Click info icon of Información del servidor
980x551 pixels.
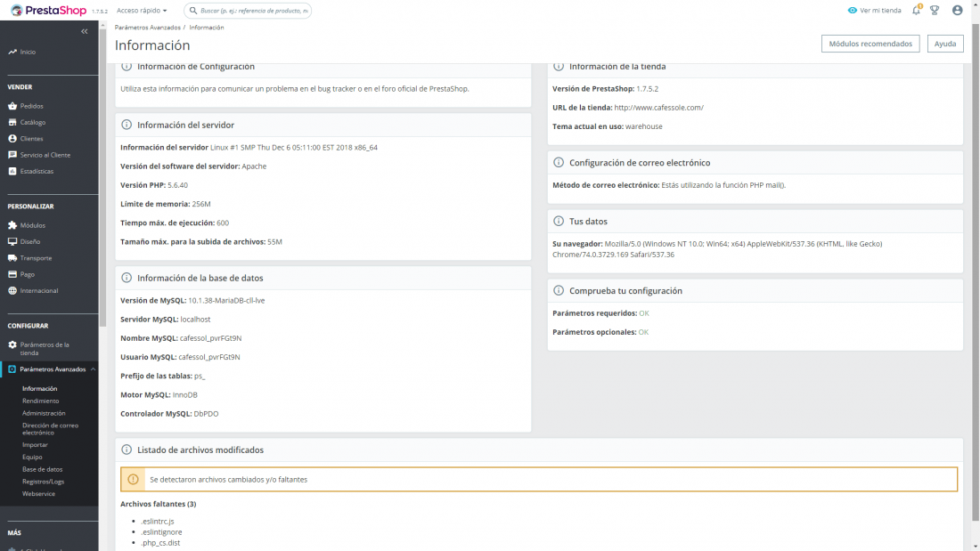(x=127, y=125)
